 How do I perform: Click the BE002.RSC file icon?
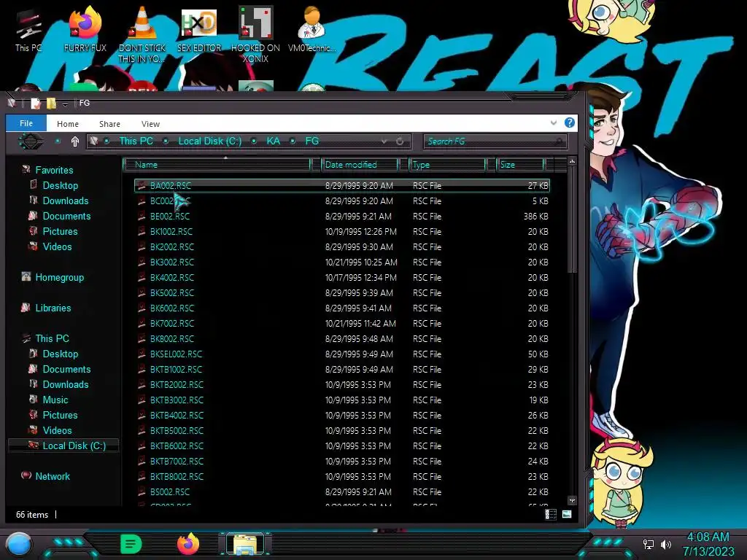point(142,216)
